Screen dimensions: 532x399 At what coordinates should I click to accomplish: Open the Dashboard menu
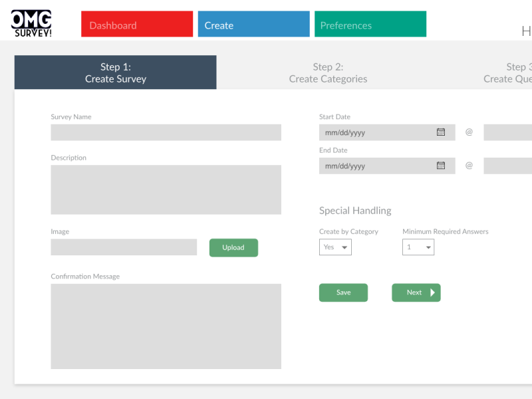[x=136, y=24]
